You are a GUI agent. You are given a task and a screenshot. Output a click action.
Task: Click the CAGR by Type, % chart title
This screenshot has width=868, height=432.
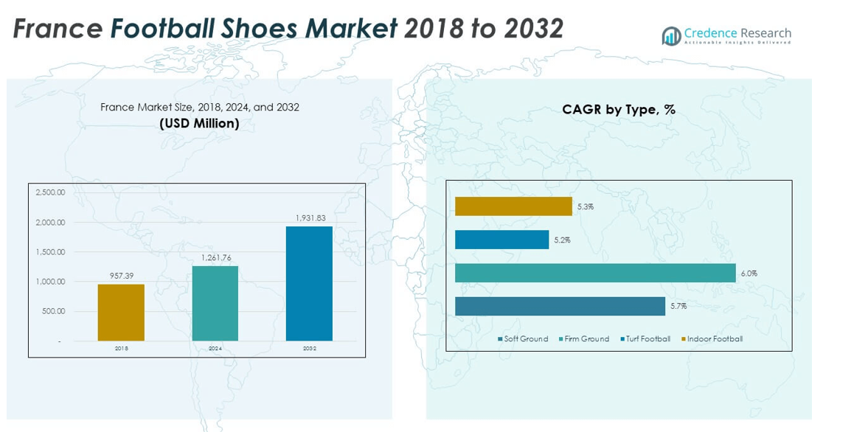click(618, 109)
